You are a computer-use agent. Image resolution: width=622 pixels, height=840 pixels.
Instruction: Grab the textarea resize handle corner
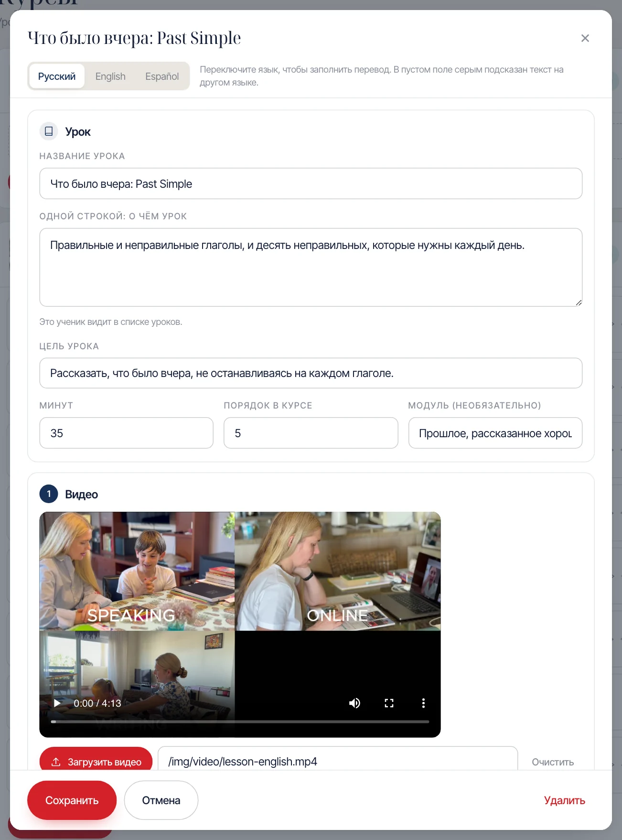click(578, 302)
